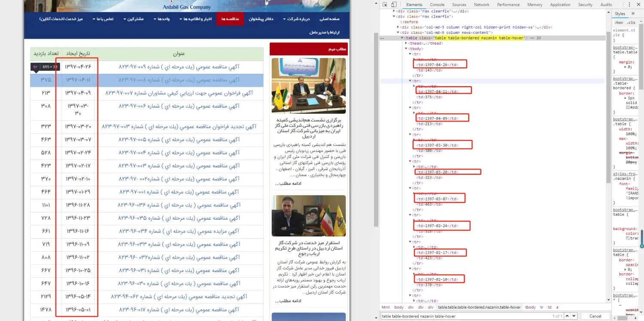This screenshot has height=321, width=644.
Task: Switch to the Console tab
Action: point(437,5)
